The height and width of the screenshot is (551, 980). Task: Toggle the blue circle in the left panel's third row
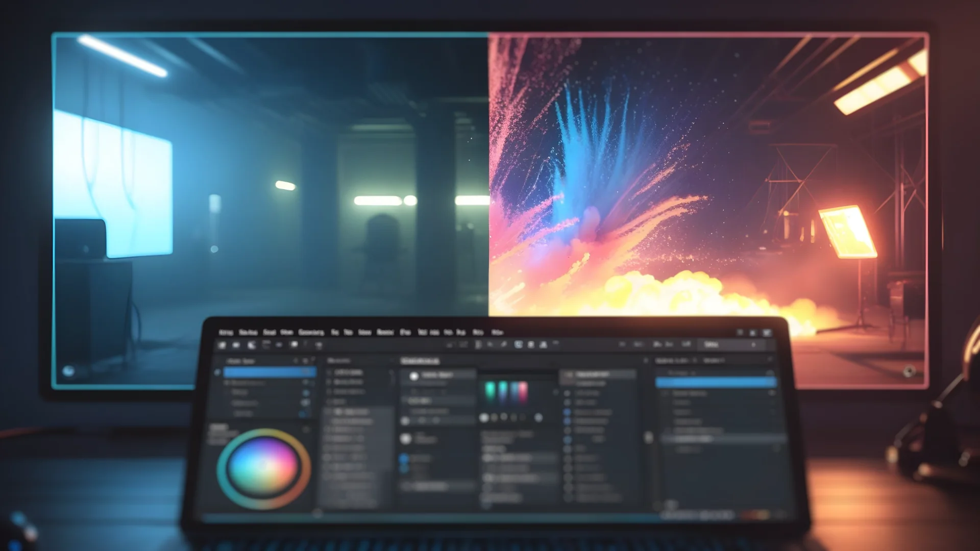tap(306, 393)
